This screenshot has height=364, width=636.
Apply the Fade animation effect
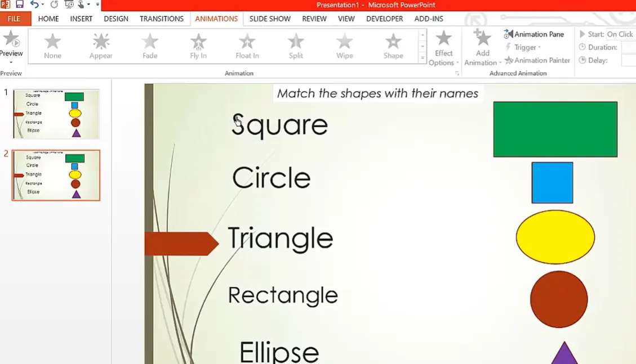point(150,46)
